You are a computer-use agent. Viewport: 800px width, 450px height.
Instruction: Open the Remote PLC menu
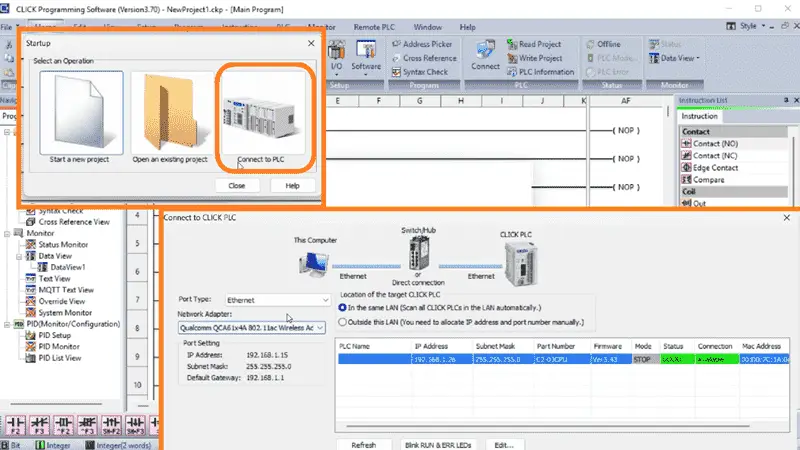(x=374, y=27)
